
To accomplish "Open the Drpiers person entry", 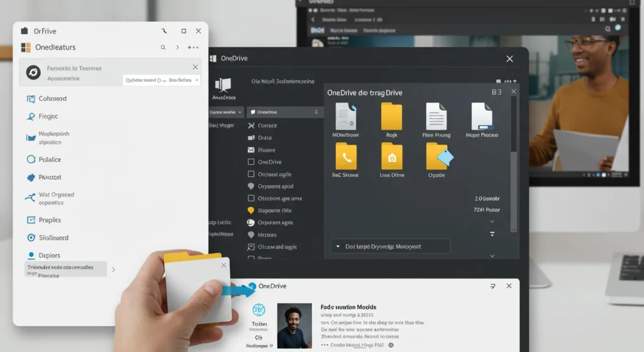I will tap(43, 256).
